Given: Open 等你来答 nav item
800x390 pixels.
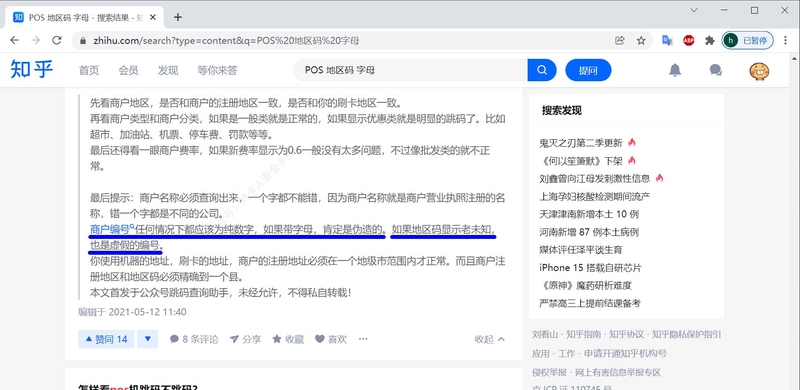Looking at the screenshot, I should coord(217,70).
